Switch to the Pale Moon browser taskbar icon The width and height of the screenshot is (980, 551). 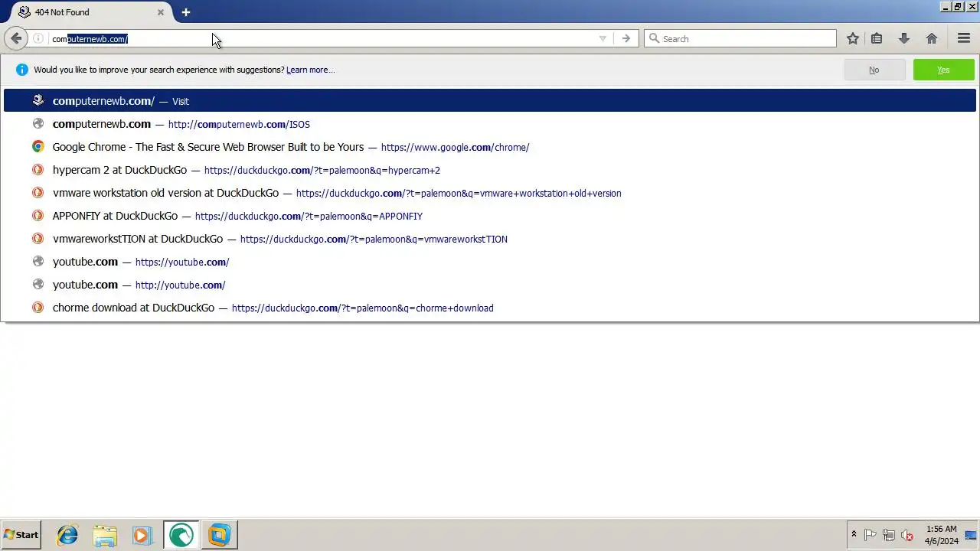[x=181, y=535]
